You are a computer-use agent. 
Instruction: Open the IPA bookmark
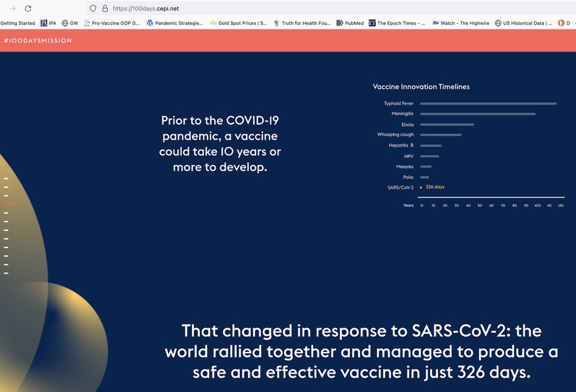[48, 23]
